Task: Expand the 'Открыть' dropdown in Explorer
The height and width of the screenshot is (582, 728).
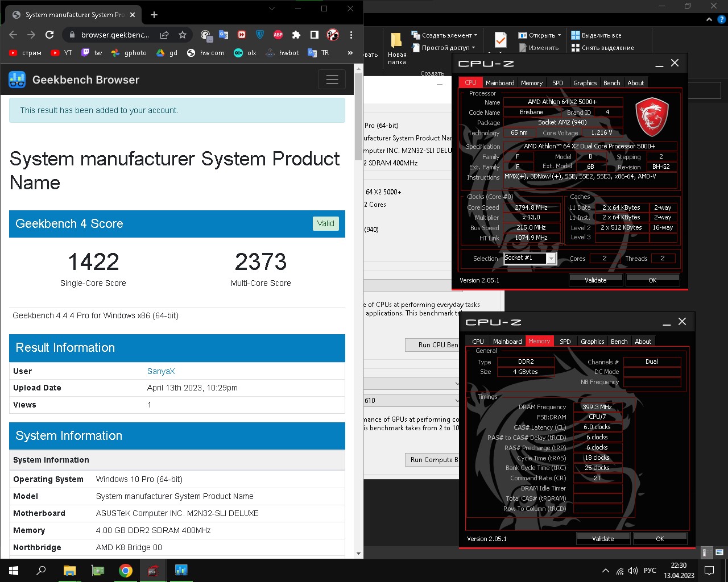Action: [539, 35]
